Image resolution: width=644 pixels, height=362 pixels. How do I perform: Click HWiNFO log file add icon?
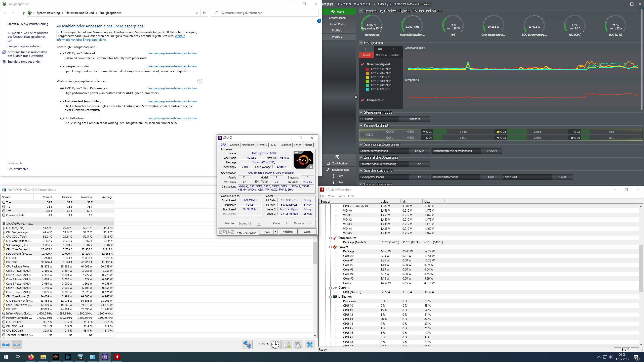(x=287, y=344)
